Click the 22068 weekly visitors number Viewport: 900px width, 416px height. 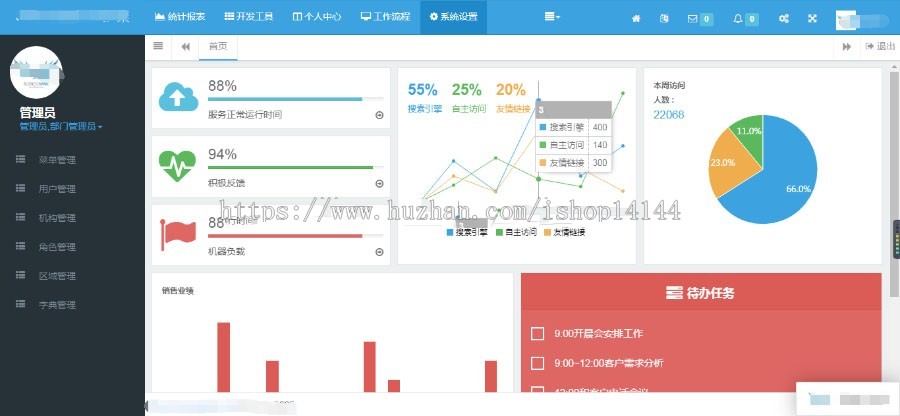pos(669,115)
